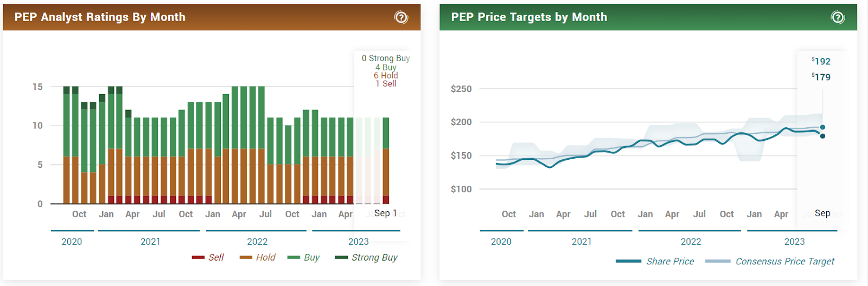The image size is (868, 286).
Task: Click PEP Price Targets by Month title
Action: [529, 17]
